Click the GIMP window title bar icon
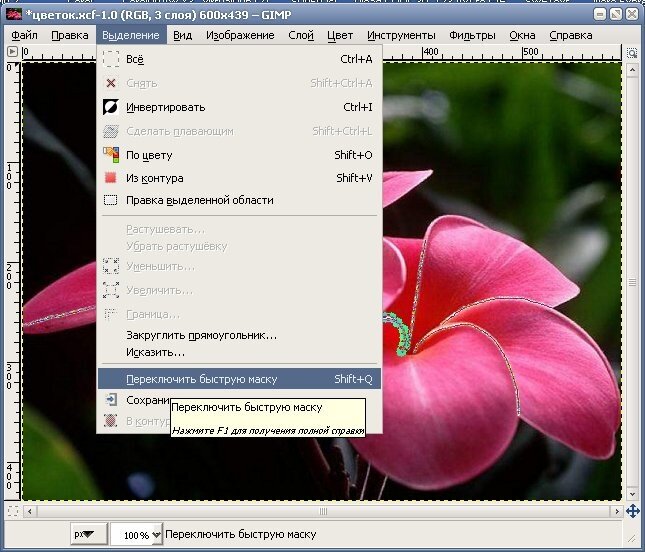The height and width of the screenshot is (552, 645). 14,15
